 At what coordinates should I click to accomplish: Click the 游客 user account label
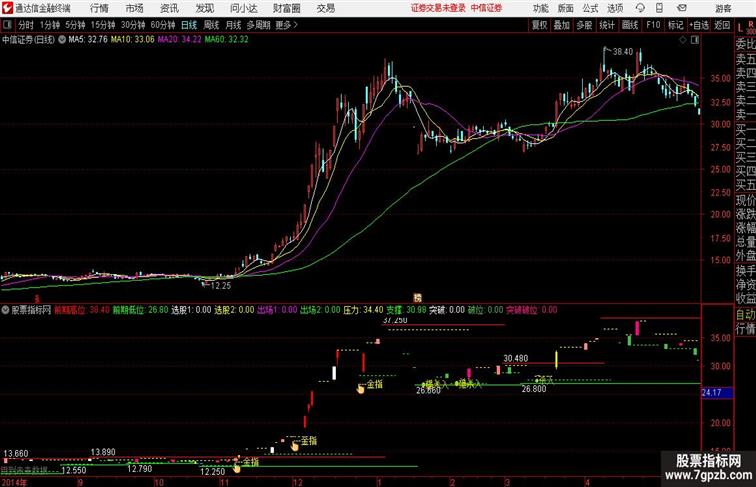point(723,8)
